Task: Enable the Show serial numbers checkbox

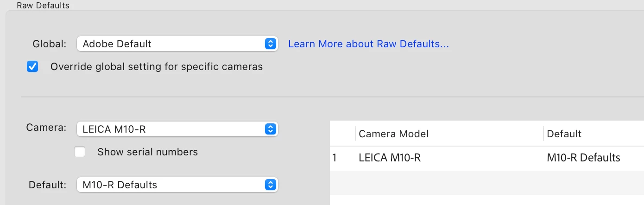Action: point(80,152)
